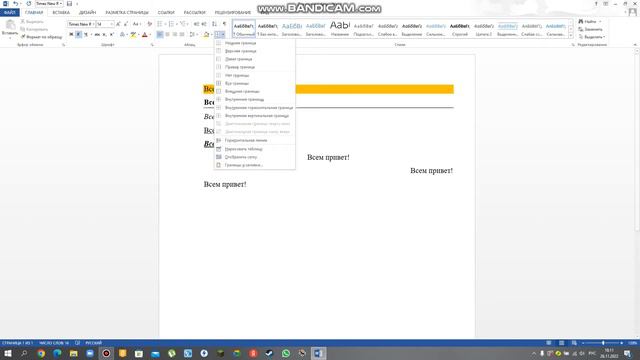
Task: Click the undo icon in quick access toolbar
Action: coord(16,4)
